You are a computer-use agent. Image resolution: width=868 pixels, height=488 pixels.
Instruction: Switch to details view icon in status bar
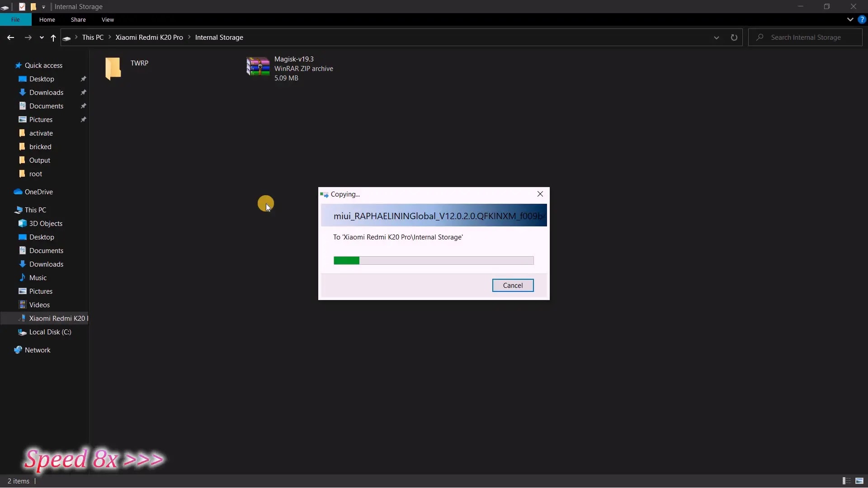(x=846, y=481)
